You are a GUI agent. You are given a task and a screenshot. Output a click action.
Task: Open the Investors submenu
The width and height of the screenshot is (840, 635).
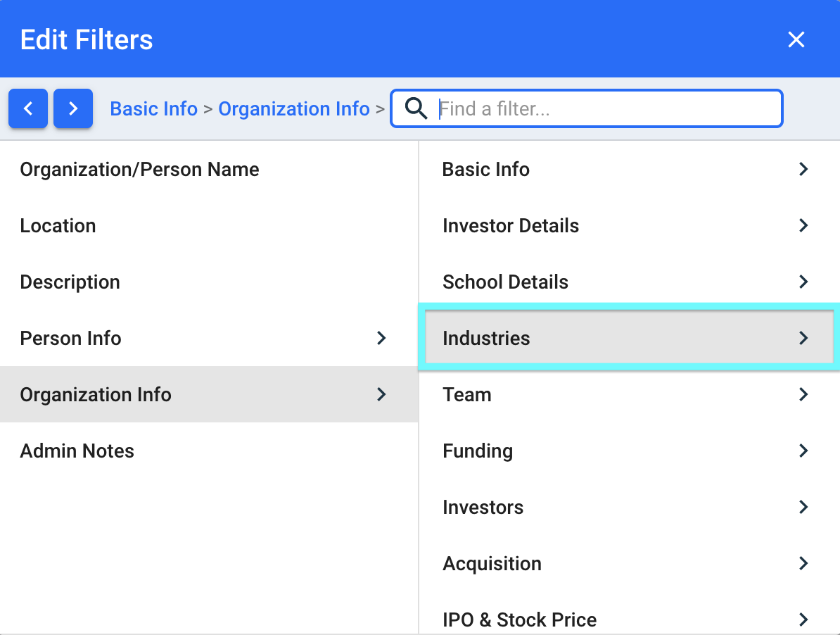click(x=628, y=507)
